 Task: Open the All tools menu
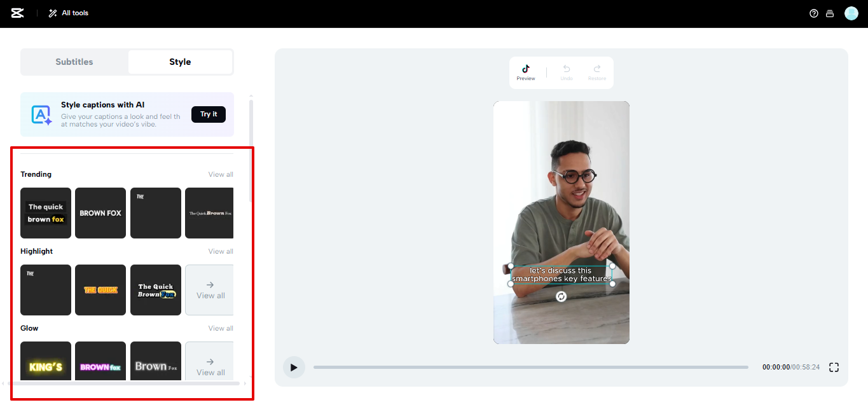[x=69, y=13]
